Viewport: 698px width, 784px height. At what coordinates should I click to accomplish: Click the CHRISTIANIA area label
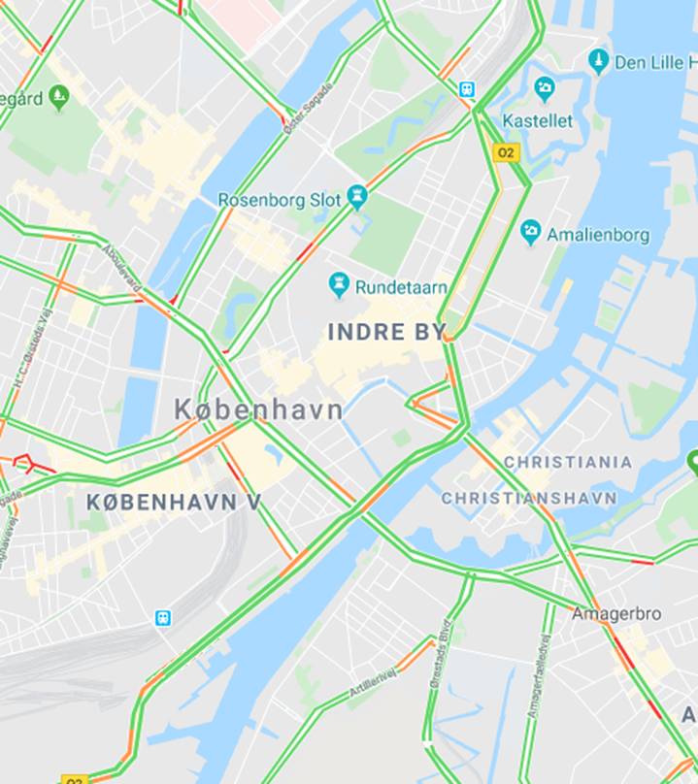click(x=568, y=462)
